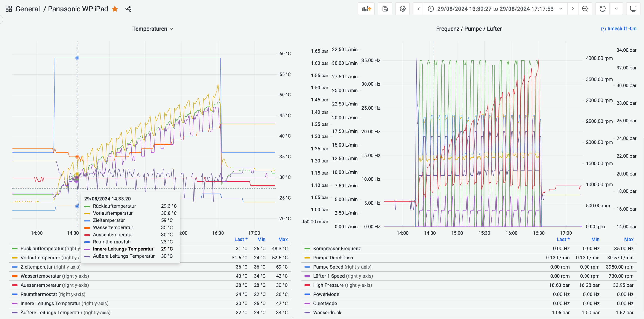644x319 pixels.
Task: Cycle view mode with monitor icon
Action: tap(633, 9)
